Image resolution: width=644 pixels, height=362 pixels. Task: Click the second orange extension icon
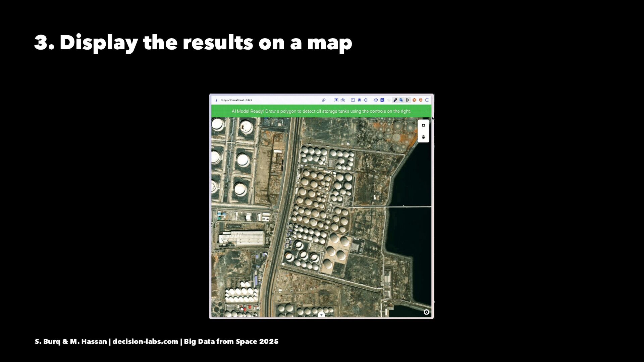pos(421,100)
